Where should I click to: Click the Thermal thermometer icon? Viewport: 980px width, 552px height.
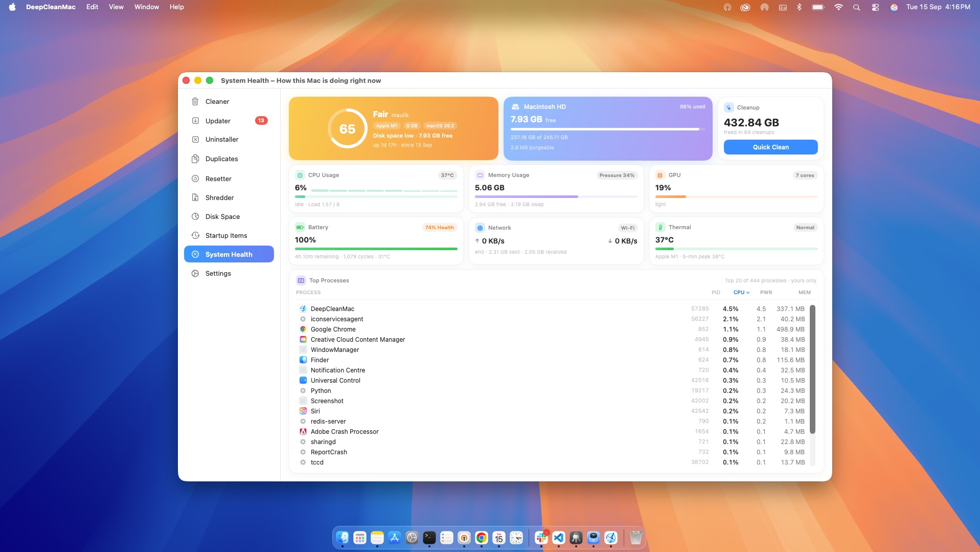pos(660,227)
